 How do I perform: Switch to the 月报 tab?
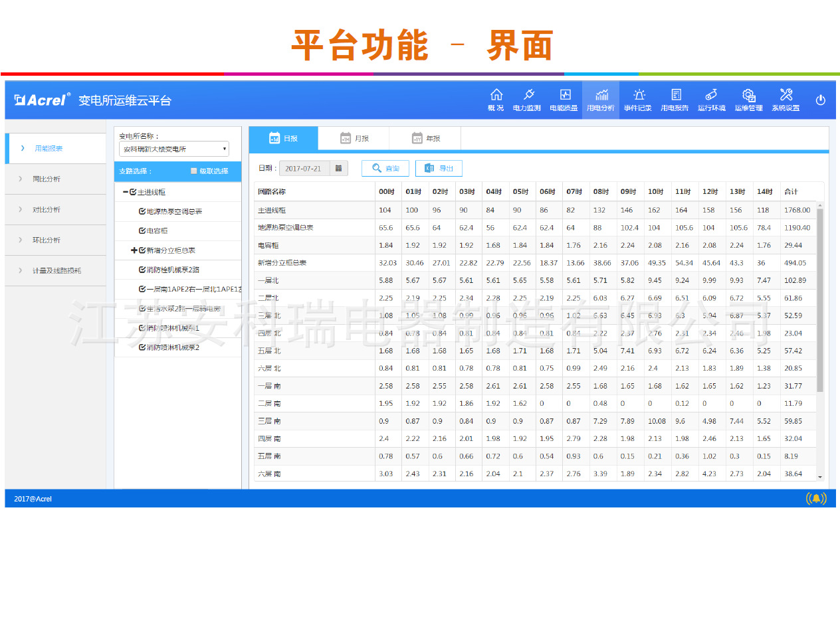(354, 138)
